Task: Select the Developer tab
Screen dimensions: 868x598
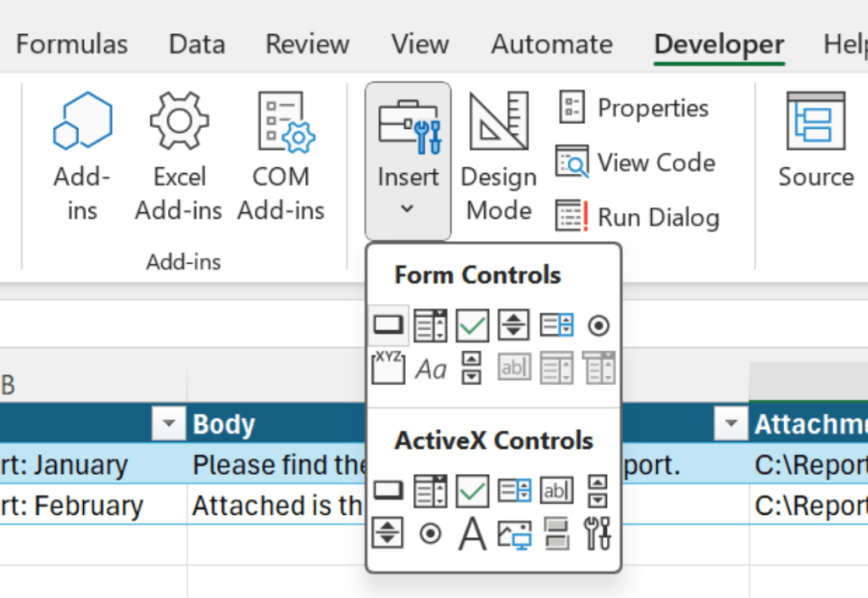Action: pos(719,44)
